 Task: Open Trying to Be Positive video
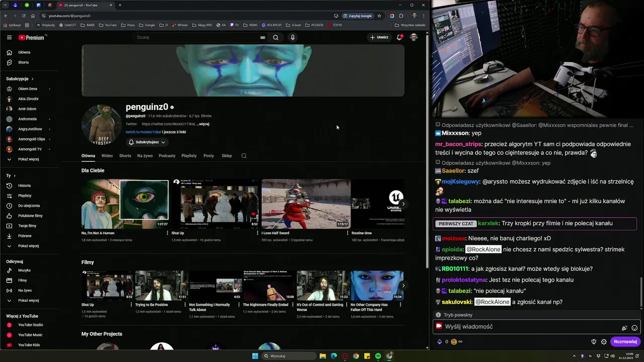coord(162,286)
